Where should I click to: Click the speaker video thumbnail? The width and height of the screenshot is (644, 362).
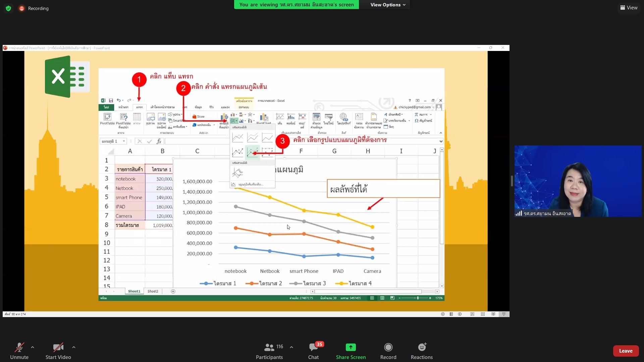(578, 181)
